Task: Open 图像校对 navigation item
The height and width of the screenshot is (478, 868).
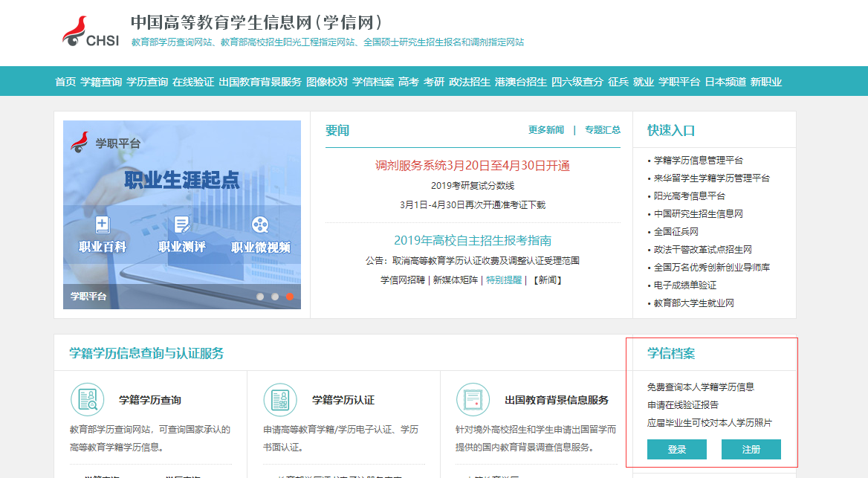Action: (x=326, y=82)
